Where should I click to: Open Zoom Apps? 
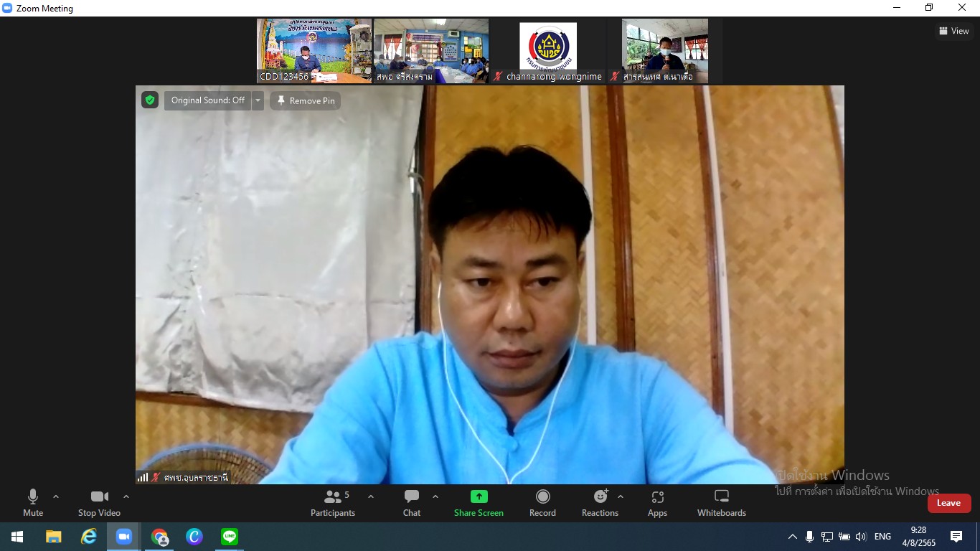click(658, 502)
